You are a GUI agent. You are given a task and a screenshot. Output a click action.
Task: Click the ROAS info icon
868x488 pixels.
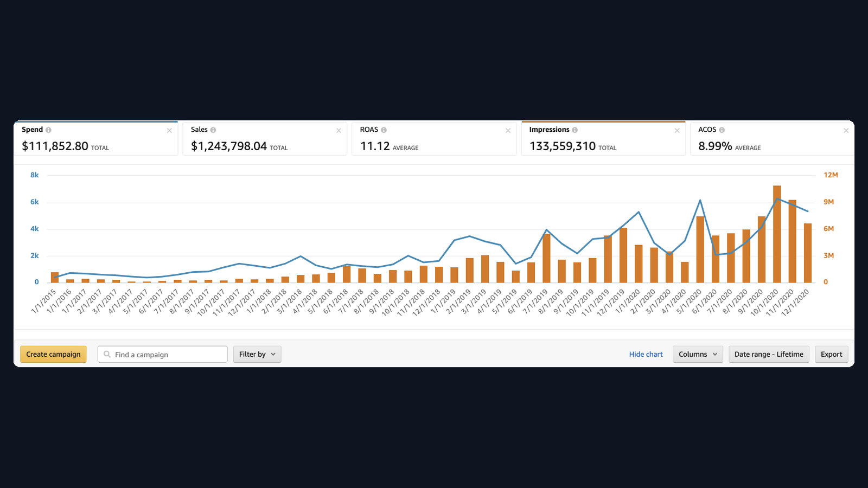tap(384, 130)
